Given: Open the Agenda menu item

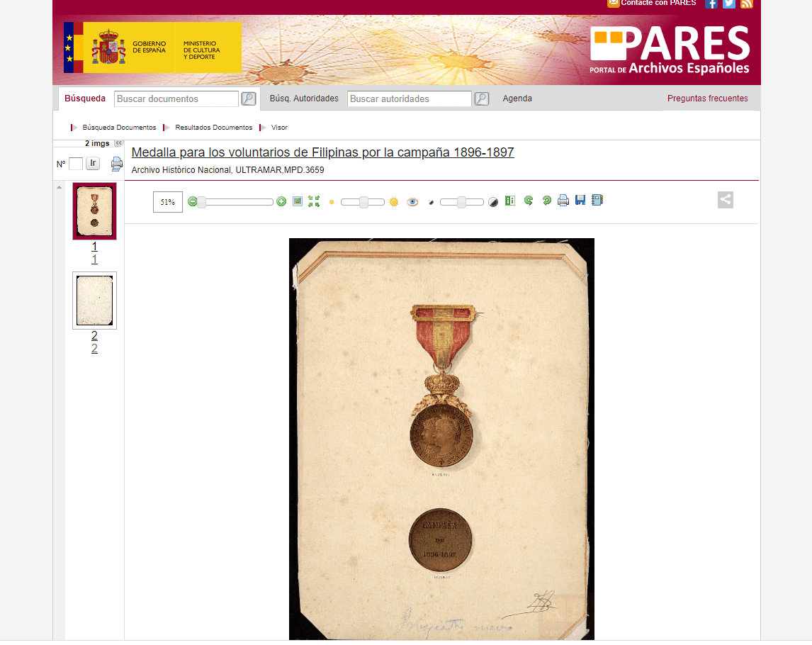Looking at the screenshot, I should point(517,99).
